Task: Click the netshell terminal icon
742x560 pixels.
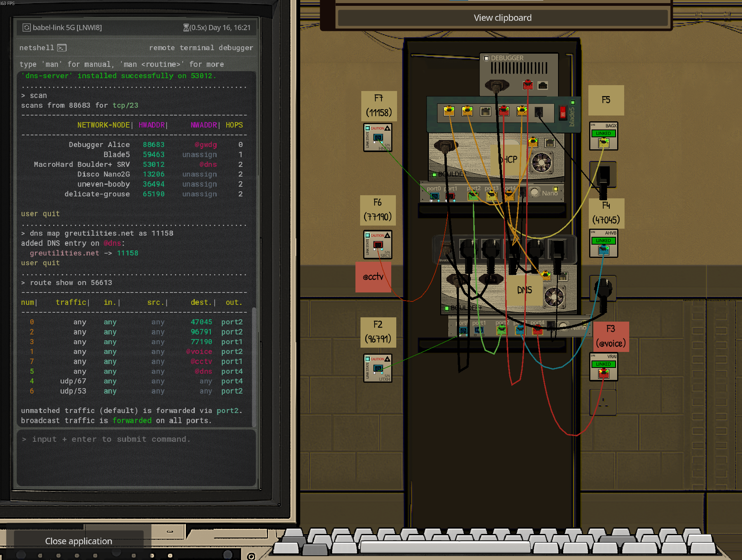Action: (x=62, y=48)
